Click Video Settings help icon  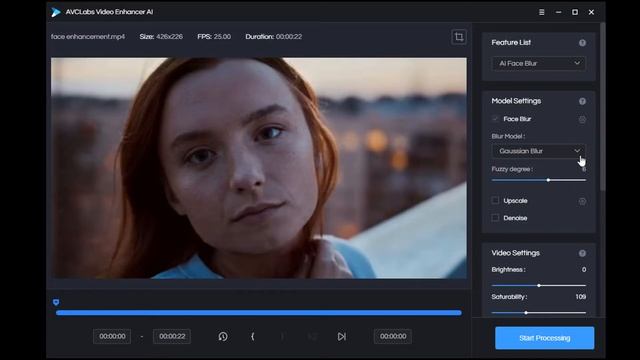pyautogui.click(x=582, y=253)
